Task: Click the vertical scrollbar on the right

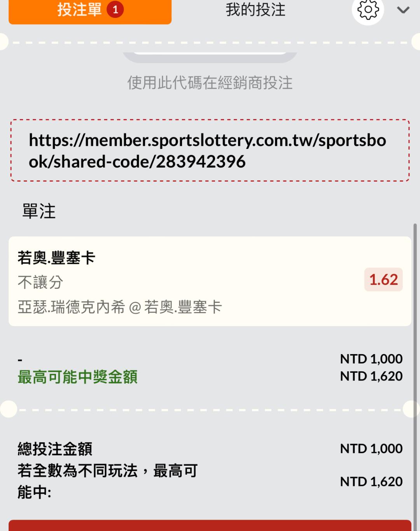Action: (x=415, y=350)
